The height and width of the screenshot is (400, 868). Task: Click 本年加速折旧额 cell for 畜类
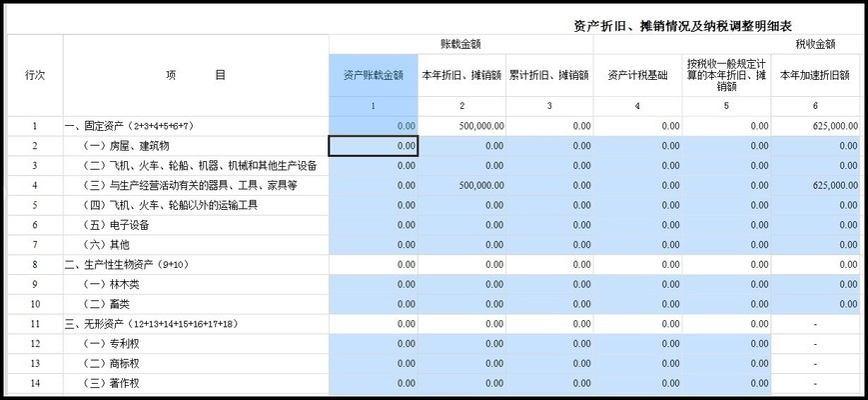(x=816, y=304)
